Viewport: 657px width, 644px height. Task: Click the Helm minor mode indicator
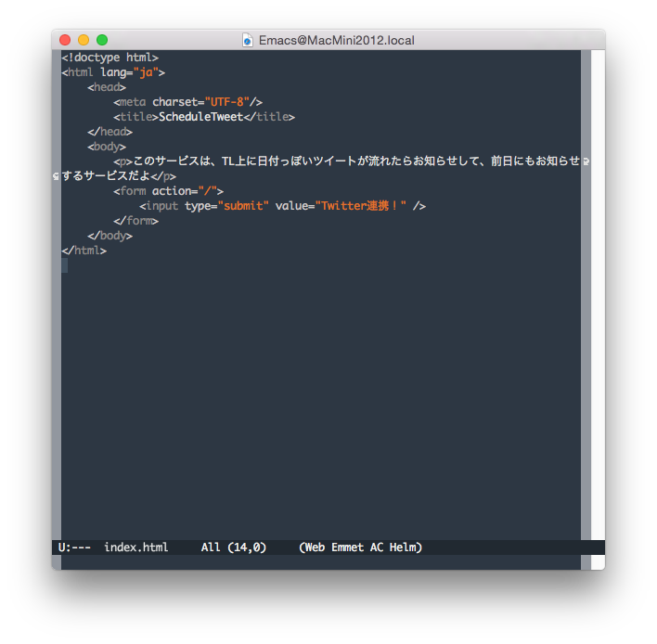coord(403,547)
